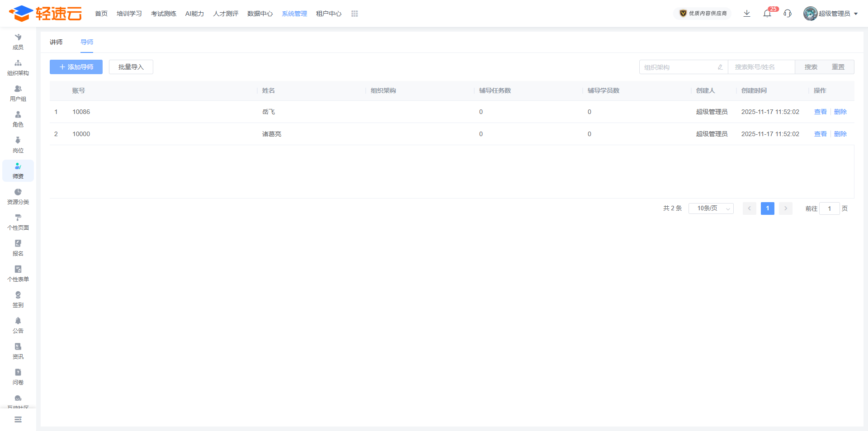Open 公告 in the sidebar
Image resolution: width=868 pixels, height=431 pixels.
[x=18, y=325]
